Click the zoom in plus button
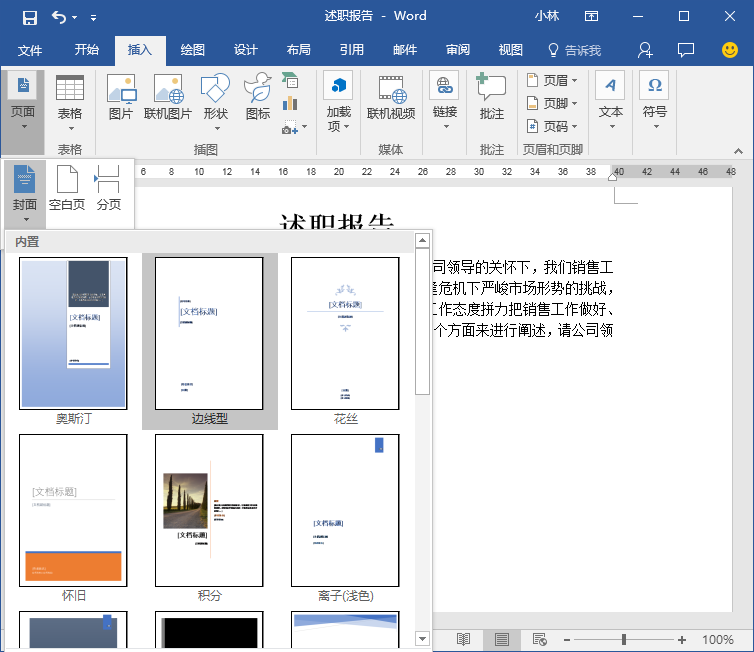This screenshot has height=652, width=754. coord(681,639)
